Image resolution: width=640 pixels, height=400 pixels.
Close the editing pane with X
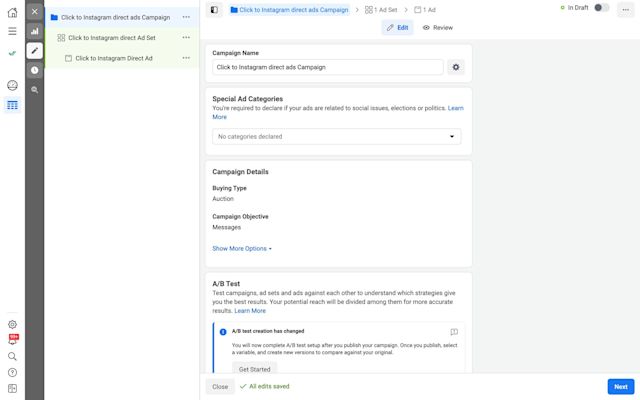click(x=35, y=11)
